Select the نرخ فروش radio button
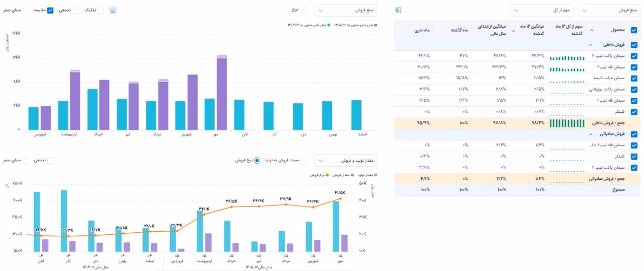 257,160
